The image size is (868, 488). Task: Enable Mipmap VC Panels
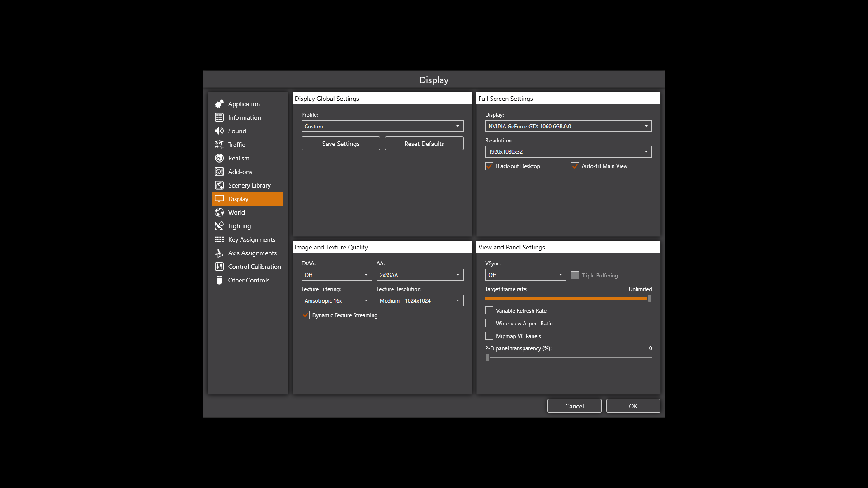coord(489,336)
